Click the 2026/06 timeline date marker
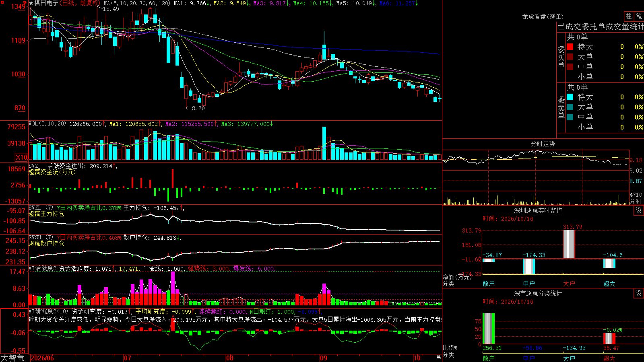This screenshot has height=362, width=644. (42, 358)
